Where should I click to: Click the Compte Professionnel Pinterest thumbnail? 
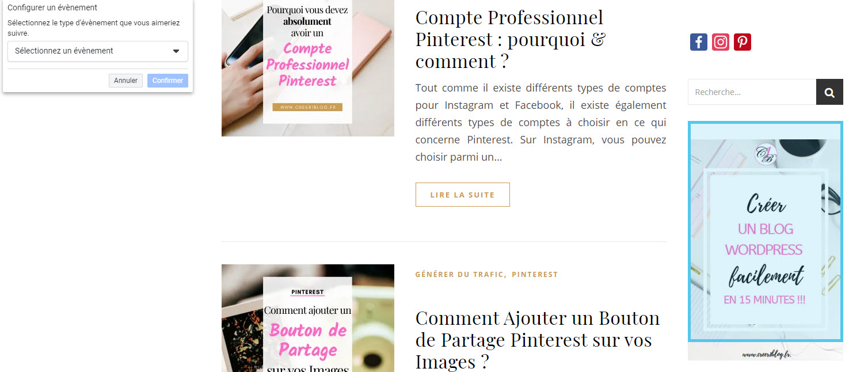tap(308, 68)
